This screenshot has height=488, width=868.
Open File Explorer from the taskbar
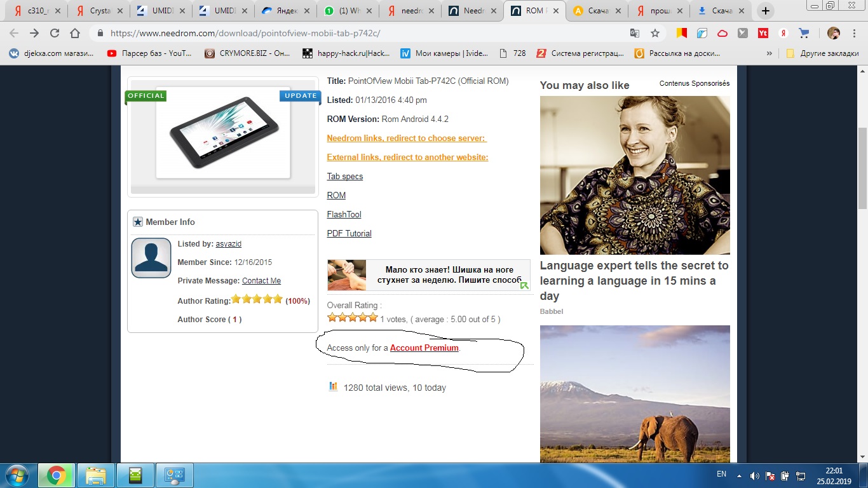pyautogui.click(x=96, y=475)
